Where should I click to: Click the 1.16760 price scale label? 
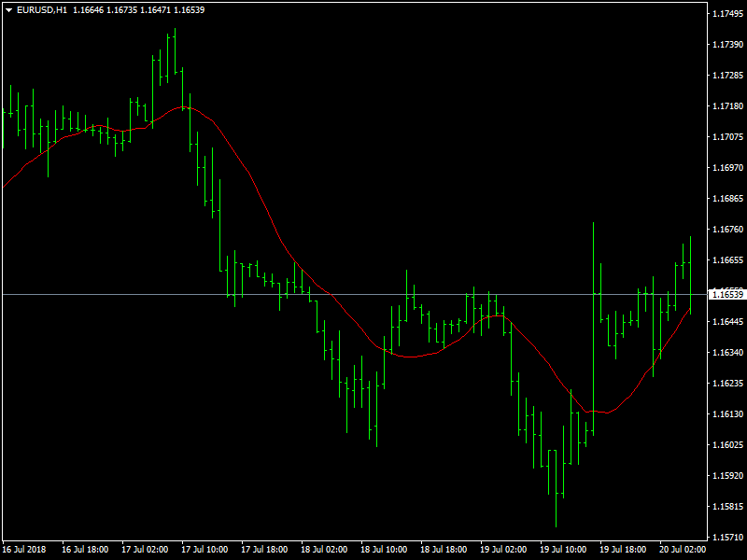point(727,230)
